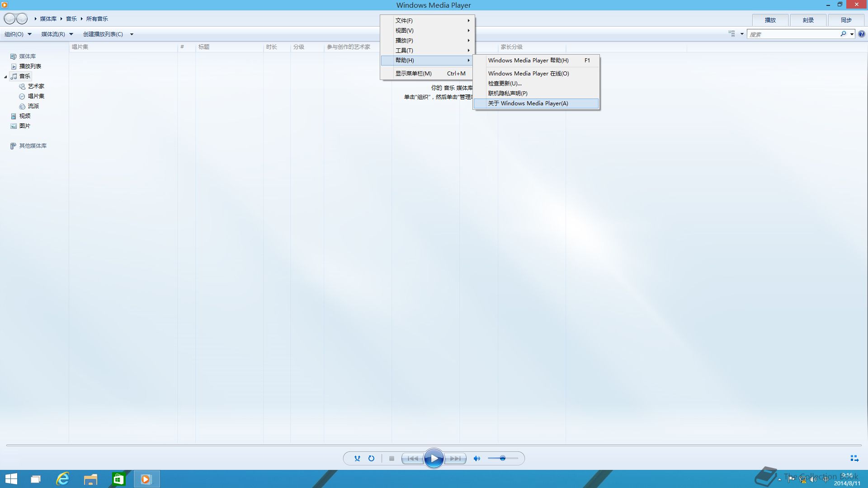
Task: Choose 关于 Windows Media Player(A)
Action: (536, 103)
